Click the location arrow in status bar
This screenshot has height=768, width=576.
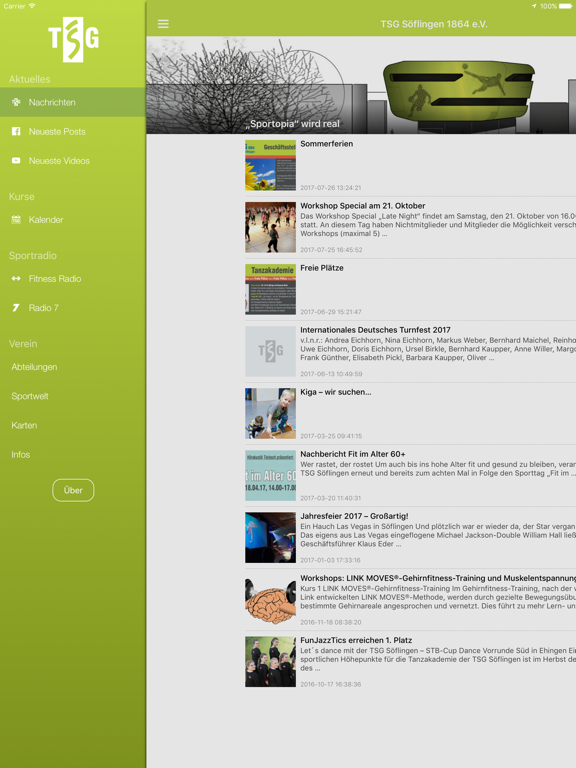pyautogui.click(x=534, y=6)
